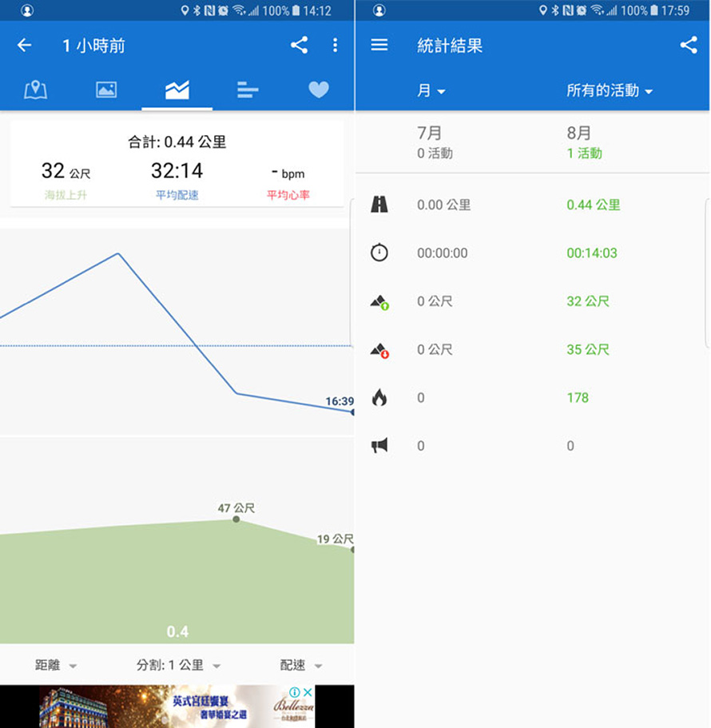Select the 8月 1 活動 column
This screenshot has height=728, width=711.
click(x=584, y=142)
